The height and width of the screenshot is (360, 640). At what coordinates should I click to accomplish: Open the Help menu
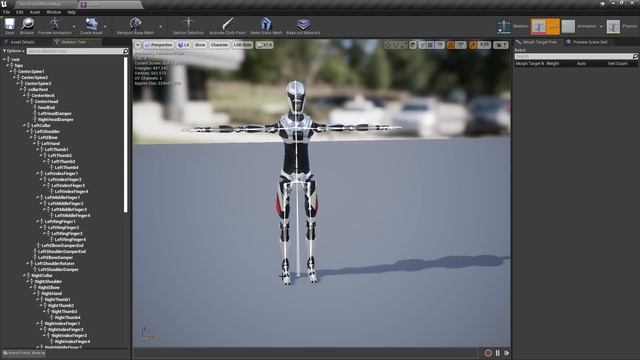point(71,12)
